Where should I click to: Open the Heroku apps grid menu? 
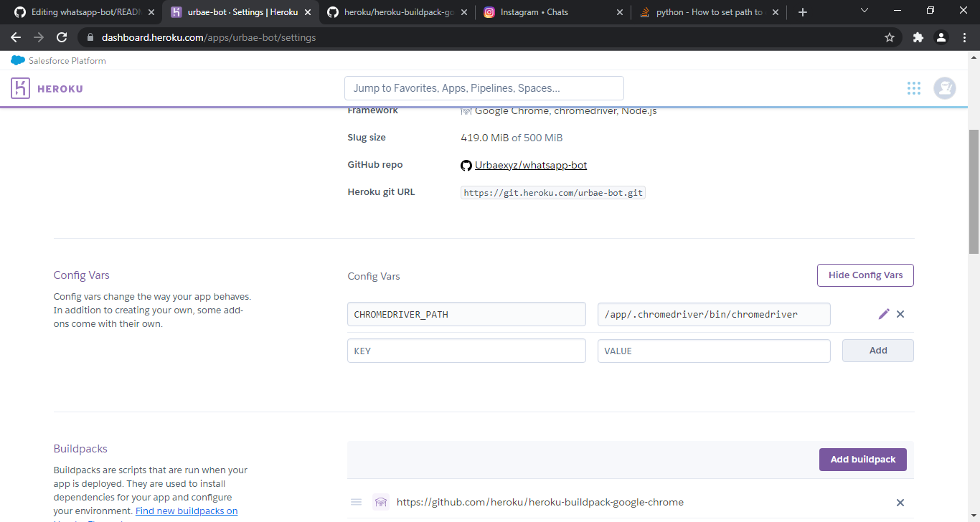(x=913, y=88)
